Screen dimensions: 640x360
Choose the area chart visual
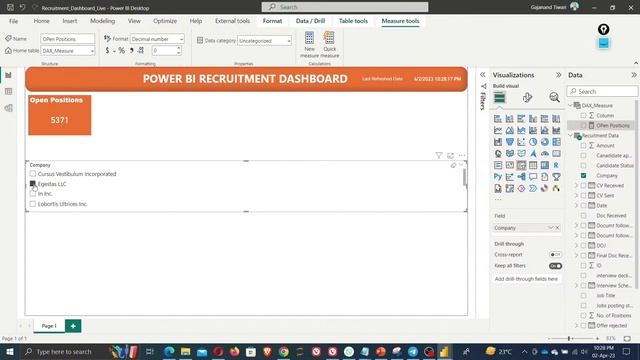coord(510,131)
